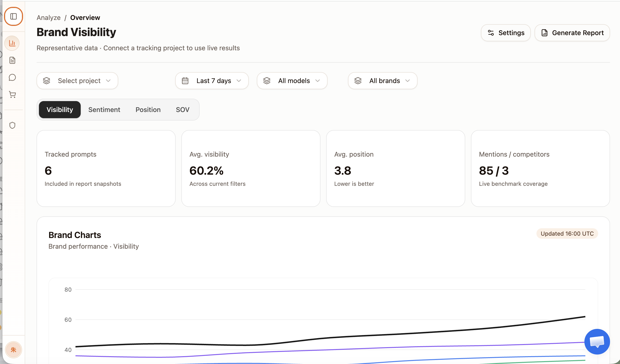Viewport: 620px width, 364px height.
Task: Click the file icon in Generate Report
Action: [544, 33]
